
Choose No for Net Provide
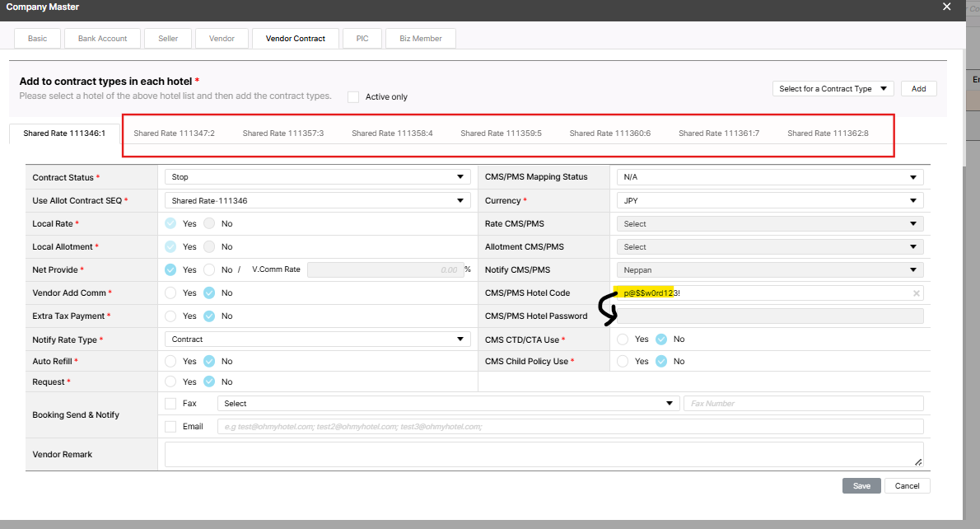[208, 269]
